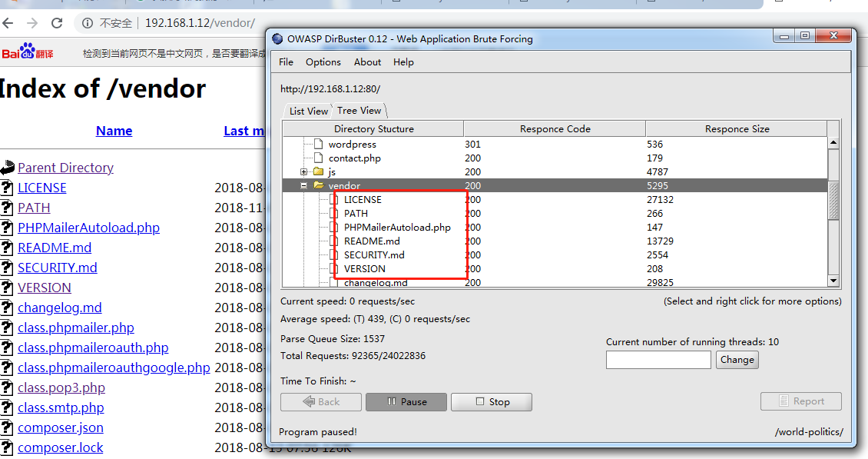Open class.smtp.php link in browser
868x459 pixels.
coord(61,407)
